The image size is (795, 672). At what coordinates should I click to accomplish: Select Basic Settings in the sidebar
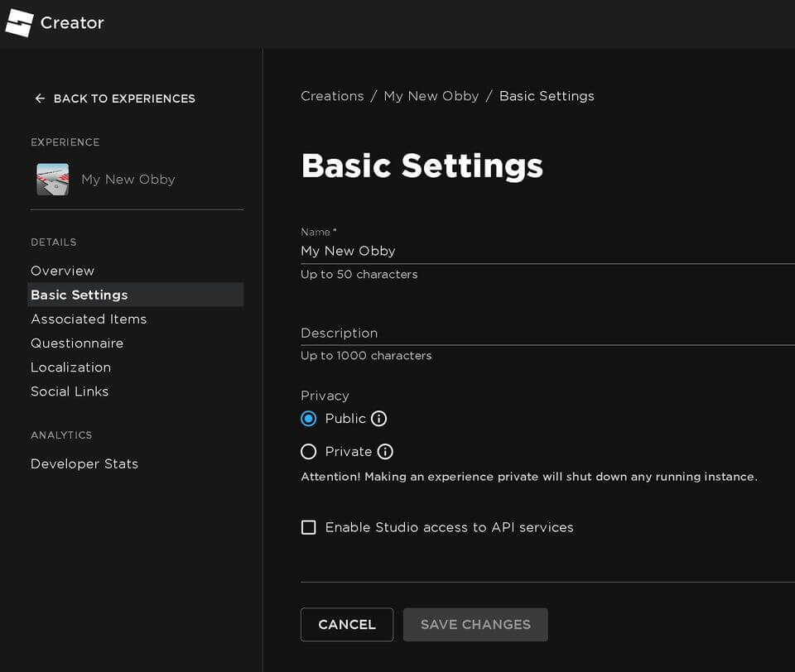(x=79, y=295)
